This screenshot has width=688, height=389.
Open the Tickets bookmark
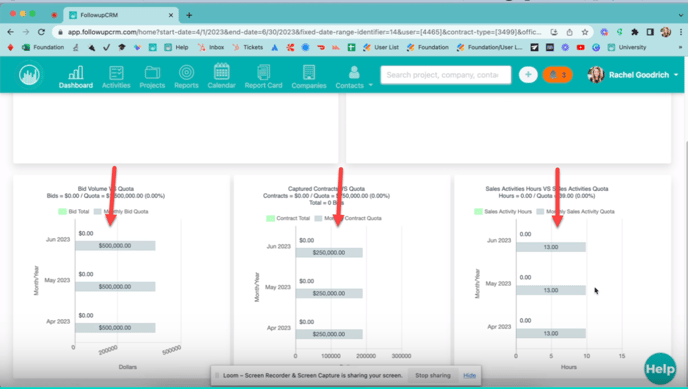248,47
